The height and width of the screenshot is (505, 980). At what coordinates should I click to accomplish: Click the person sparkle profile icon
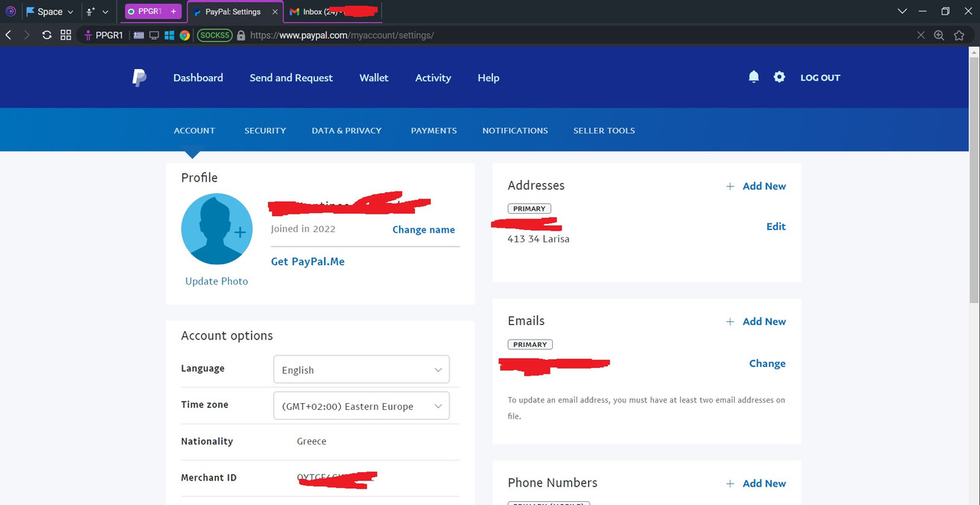(x=90, y=11)
